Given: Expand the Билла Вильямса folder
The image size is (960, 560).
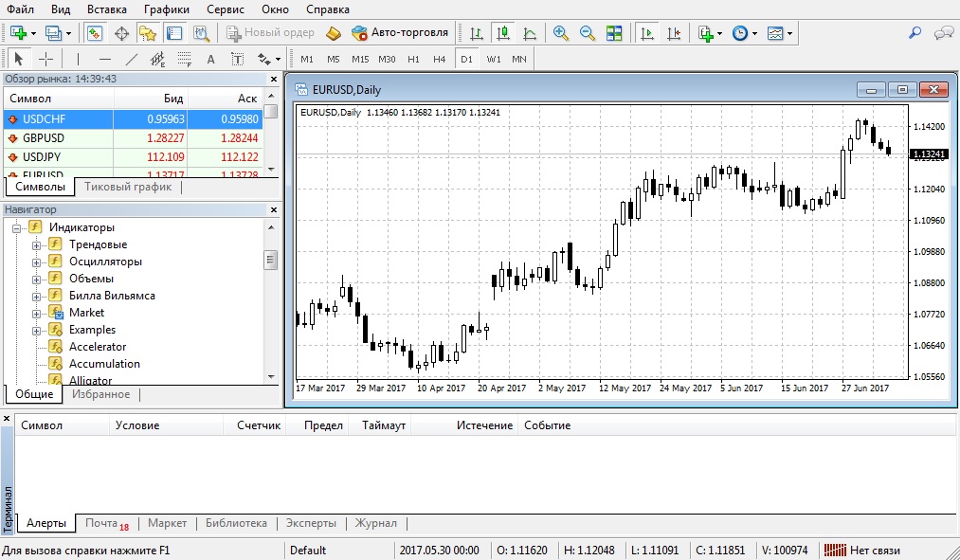Looking at the screenshot, I should coord(36,297).
